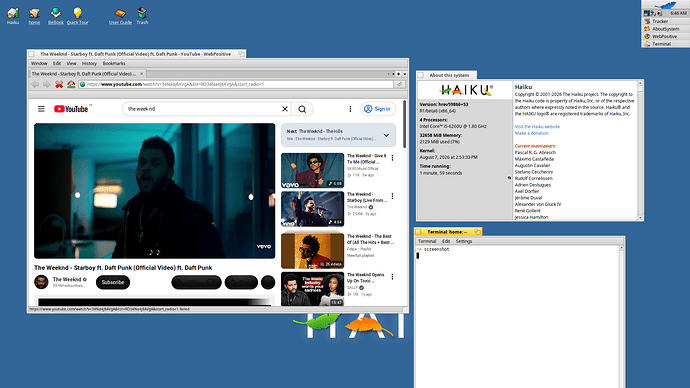Click the YouTube logo
This screenshot has width=690, height=388.
click(71, 109)
